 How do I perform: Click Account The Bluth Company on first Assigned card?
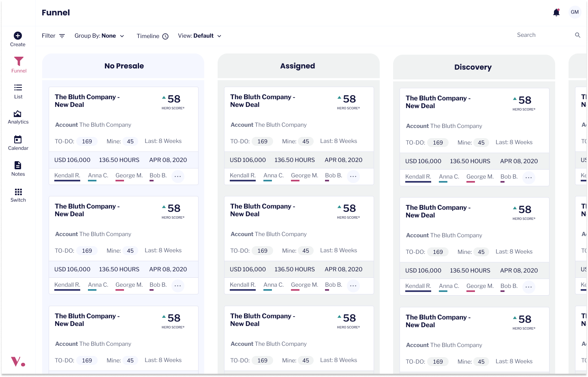click(269, 125)
